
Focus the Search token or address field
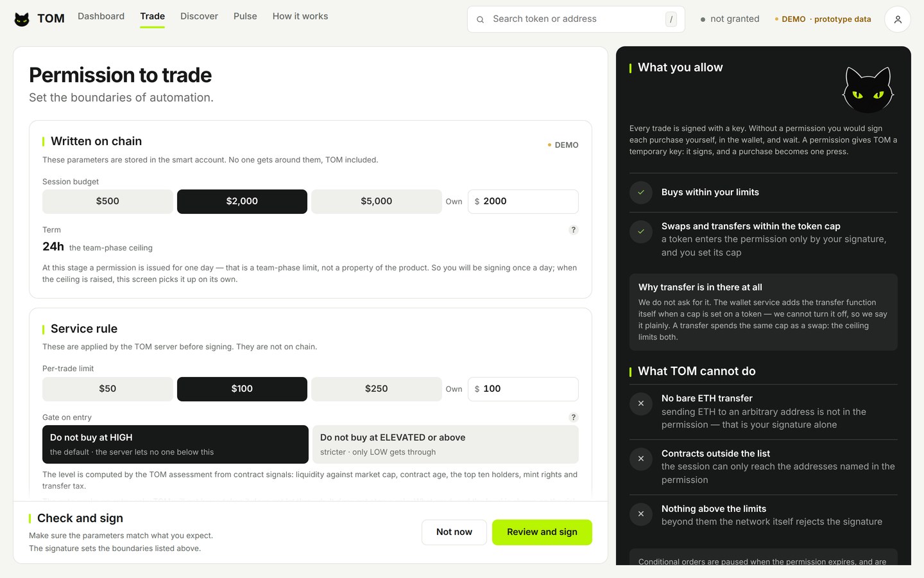(576, 19)
